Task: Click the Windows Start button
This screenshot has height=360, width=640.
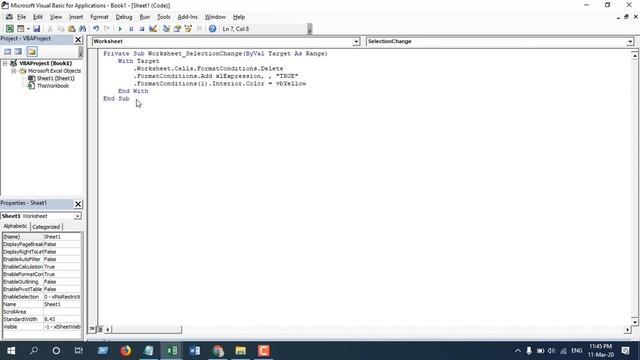Action: pyautogui.click(x=11, y=351)
